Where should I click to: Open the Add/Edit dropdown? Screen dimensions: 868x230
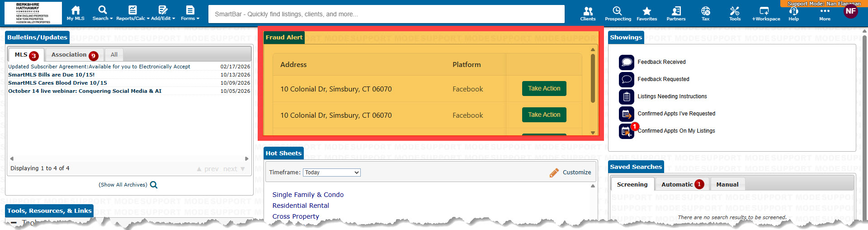163,13
